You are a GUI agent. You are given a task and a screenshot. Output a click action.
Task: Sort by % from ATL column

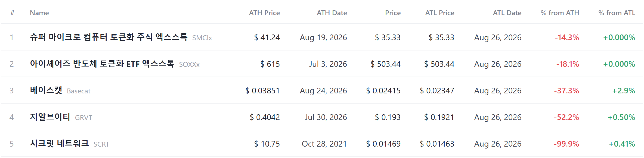617,13
